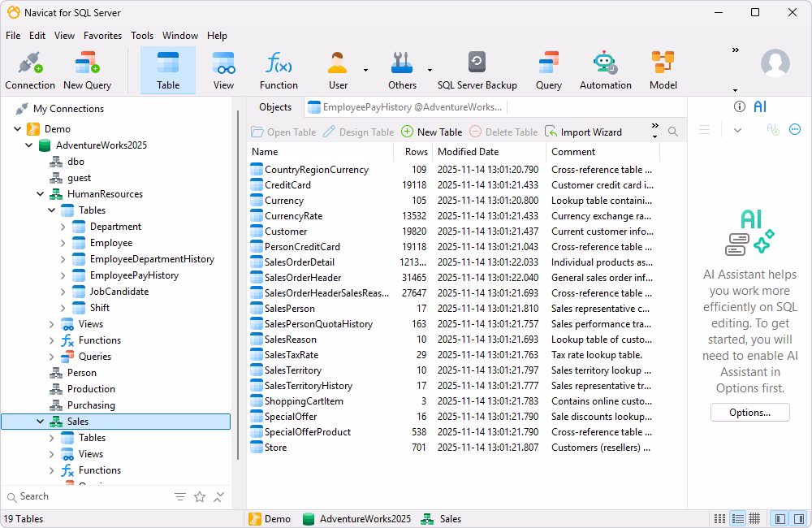Click the search magnifier in object toolbar
Viewport: 812px width, 528px height.
point(672,132)
